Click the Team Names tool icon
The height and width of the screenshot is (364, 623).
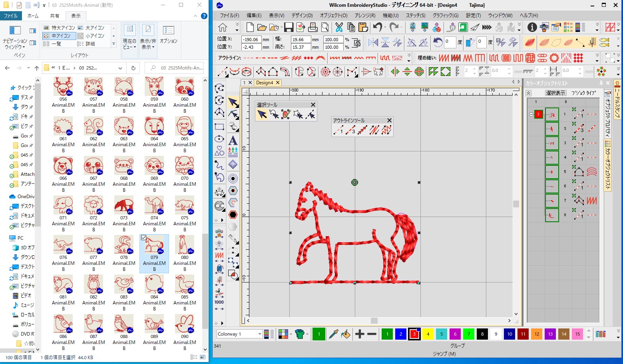click(233, 152)
